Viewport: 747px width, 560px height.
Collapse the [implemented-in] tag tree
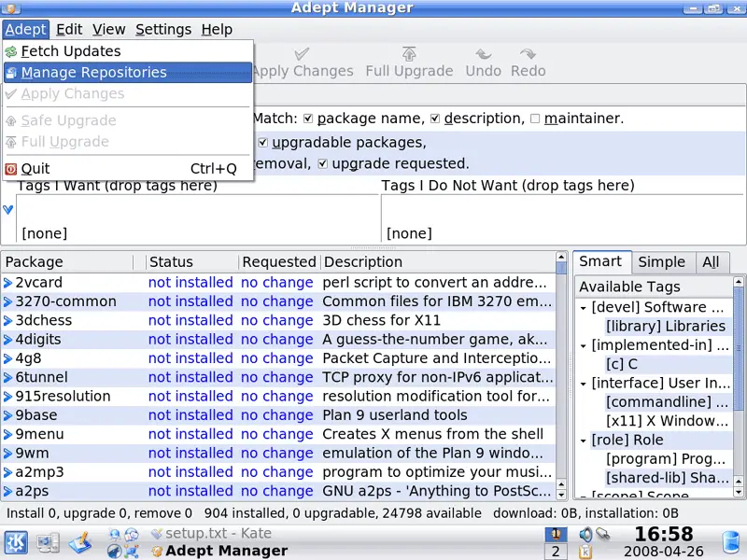point(583,345)
